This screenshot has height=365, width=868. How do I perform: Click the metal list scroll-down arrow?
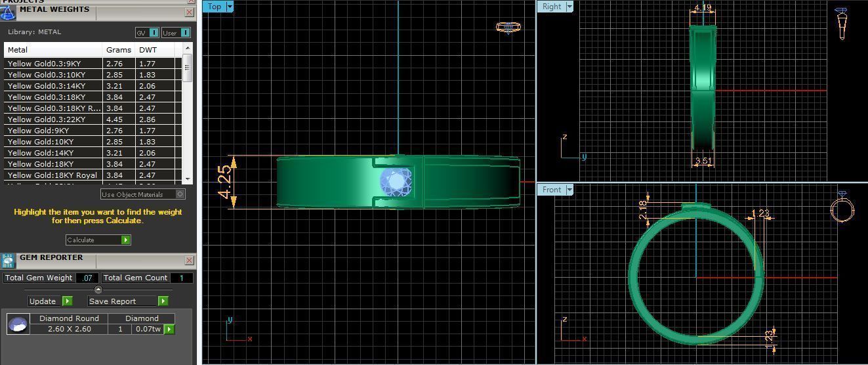point(188,179)
